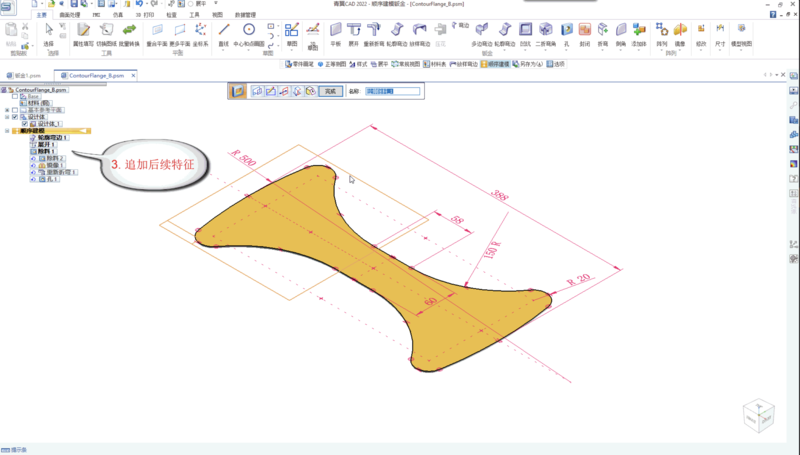Screen dimensions: 800x455
Task: Collapse the 顺序建模 tree node
Action: 7,130
